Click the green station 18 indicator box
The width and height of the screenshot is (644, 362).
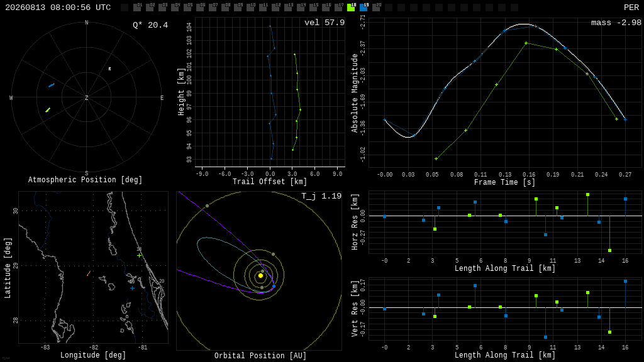(x=351, y=8)
